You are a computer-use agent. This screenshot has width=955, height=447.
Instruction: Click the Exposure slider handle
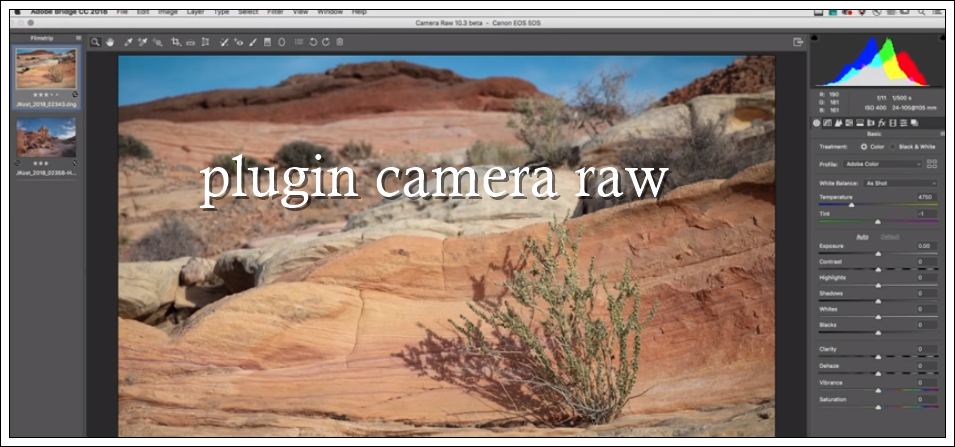pyautogui.click(x=878, y=253)
